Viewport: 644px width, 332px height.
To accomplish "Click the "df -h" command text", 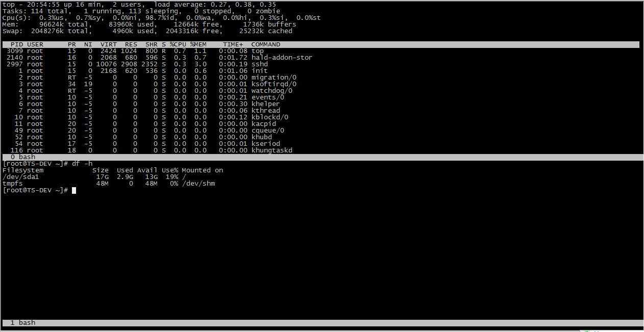I will [x=82, y=164].
